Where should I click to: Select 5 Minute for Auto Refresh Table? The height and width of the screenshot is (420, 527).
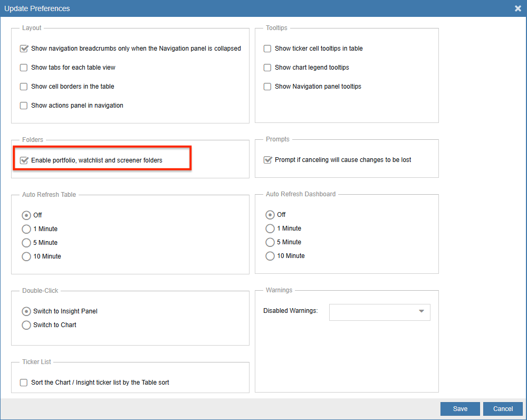click(26, 243)
